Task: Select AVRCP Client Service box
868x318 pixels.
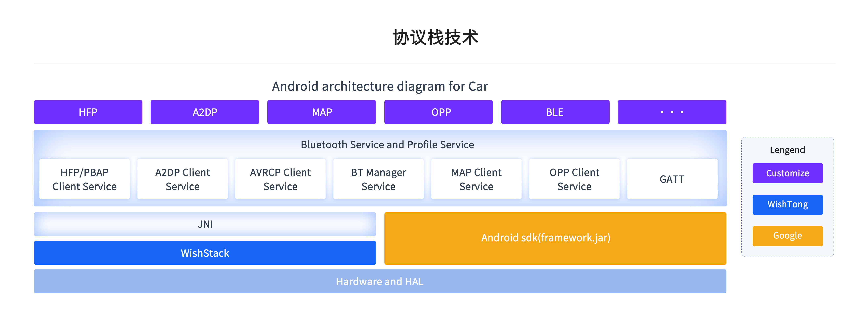Action: click(x=280, y=179)
